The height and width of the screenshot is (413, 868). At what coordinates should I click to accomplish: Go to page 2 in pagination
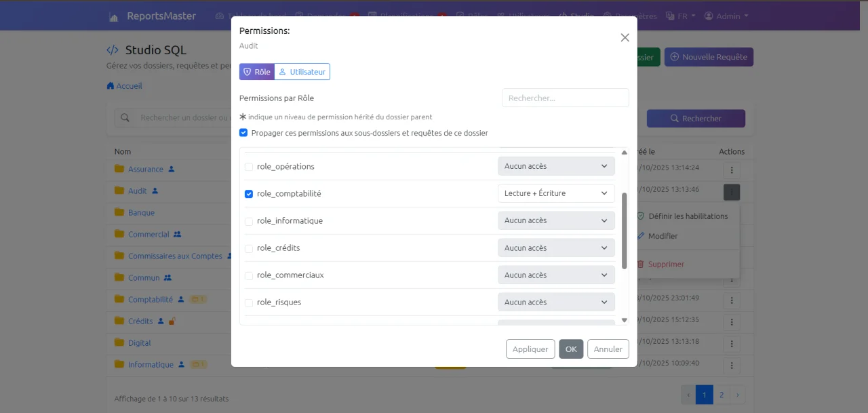722,395
